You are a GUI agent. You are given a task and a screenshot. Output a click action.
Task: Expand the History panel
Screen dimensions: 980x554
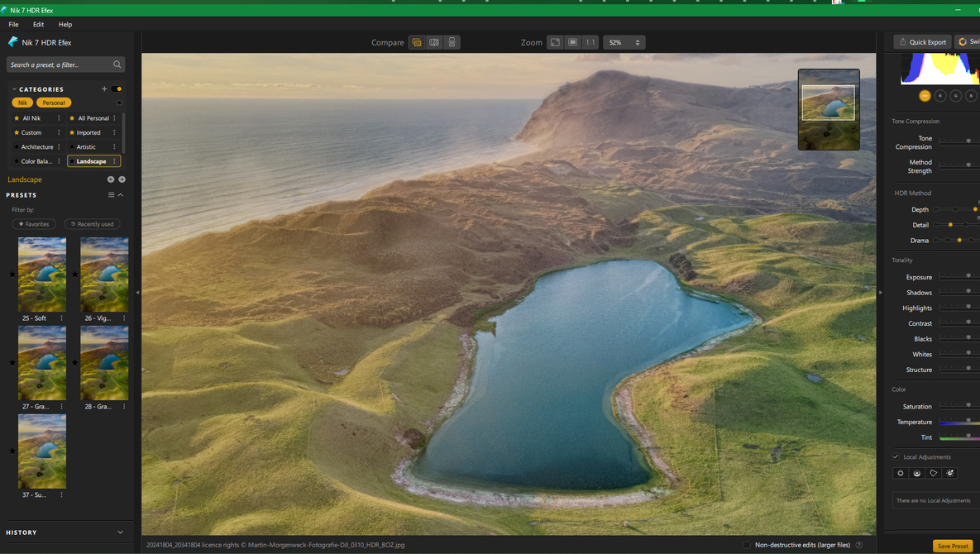(121, 533)
